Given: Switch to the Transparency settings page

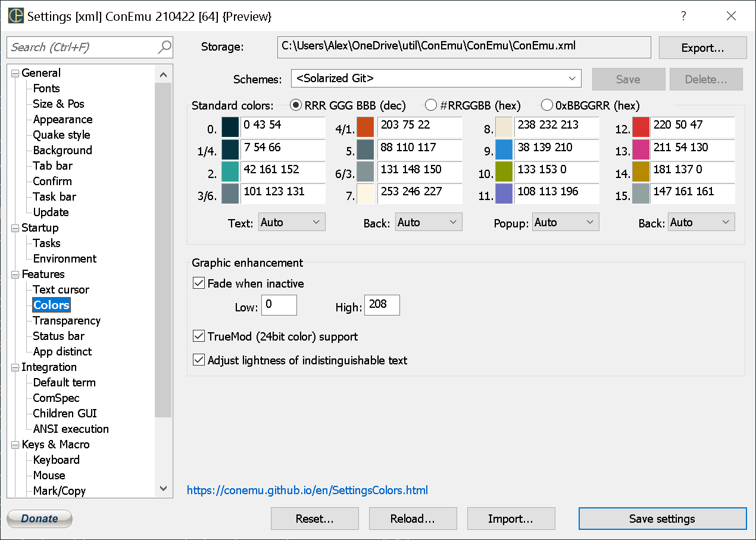Looking at the screenshot, I should coord(66,320).
